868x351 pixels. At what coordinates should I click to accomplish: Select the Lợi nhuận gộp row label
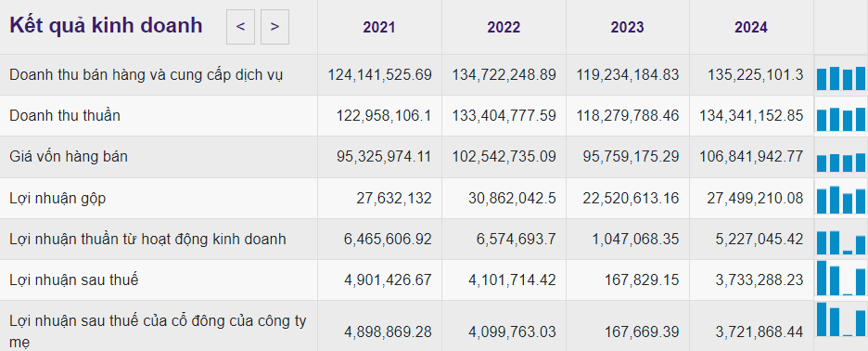57,198
